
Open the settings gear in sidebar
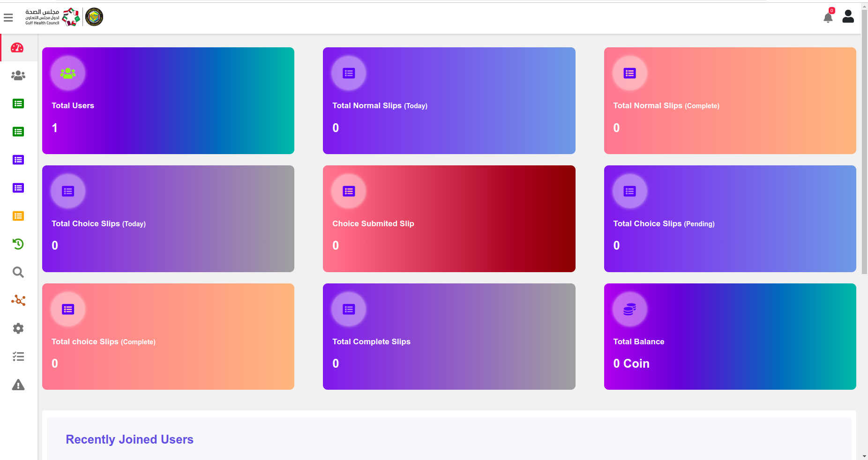[x=18, y=328]
